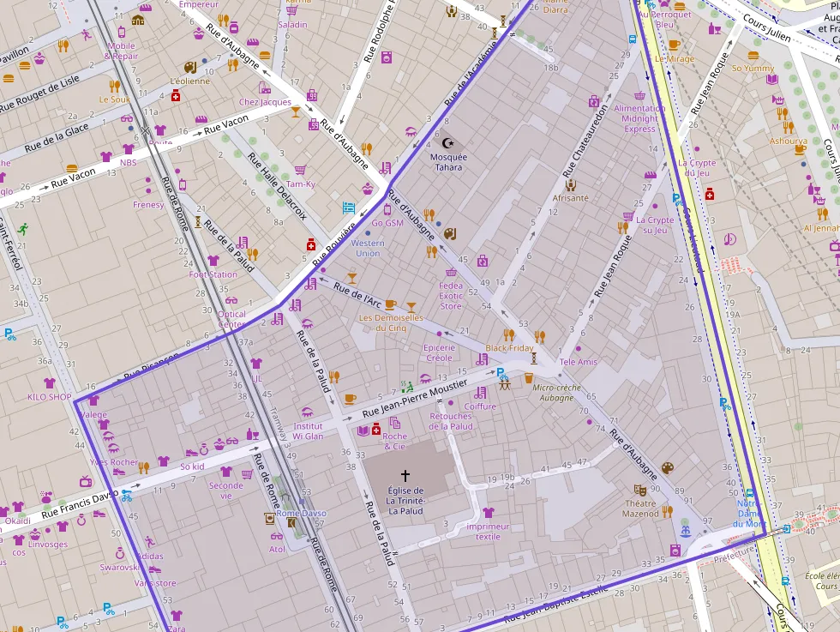Select the Chez Jacques cocktail bar icon

(x=295, y=110)
